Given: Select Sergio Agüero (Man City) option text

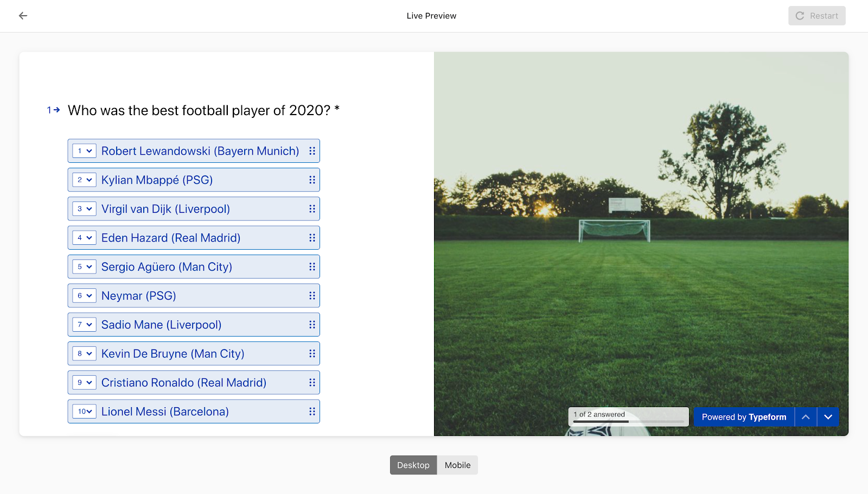Looking at the screenshot, I should coord(167,267).
